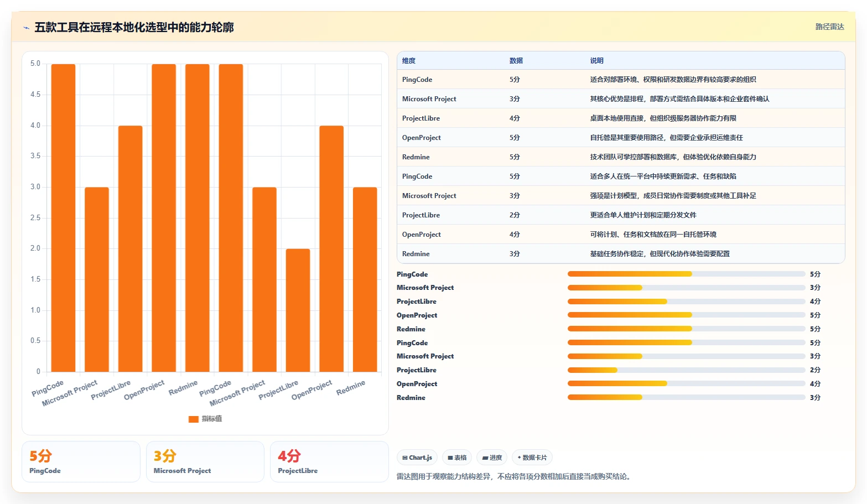Click the Redmine progress bar showing 3分
The height and width of the screenshot is (504, 867).
(x=687, y=397)
